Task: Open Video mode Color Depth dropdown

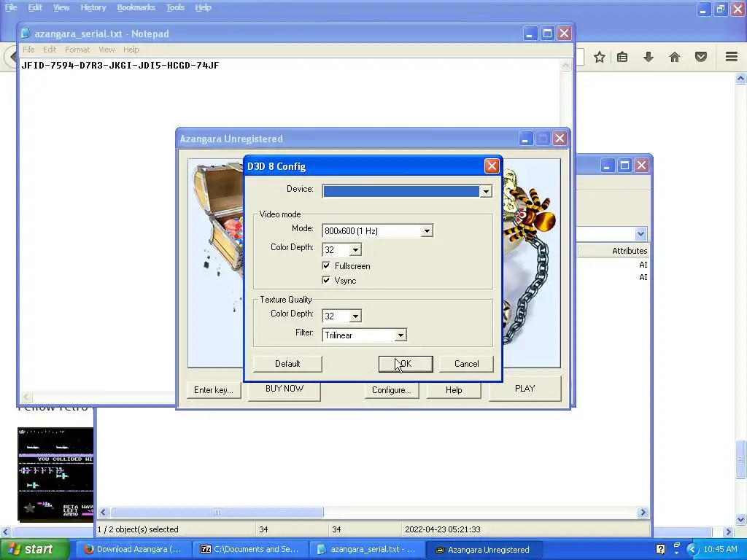Action: coord(355,250)
